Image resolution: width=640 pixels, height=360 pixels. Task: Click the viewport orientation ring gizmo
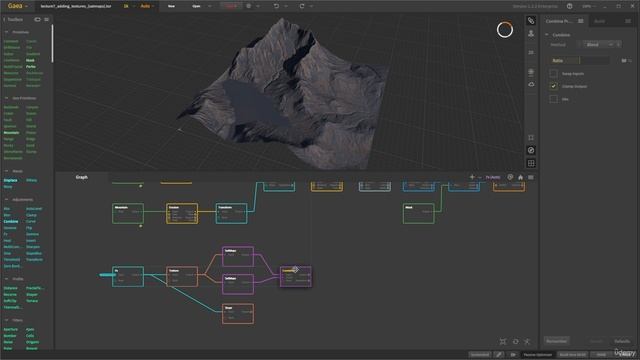pyautogui.click(x=504, y=30)
